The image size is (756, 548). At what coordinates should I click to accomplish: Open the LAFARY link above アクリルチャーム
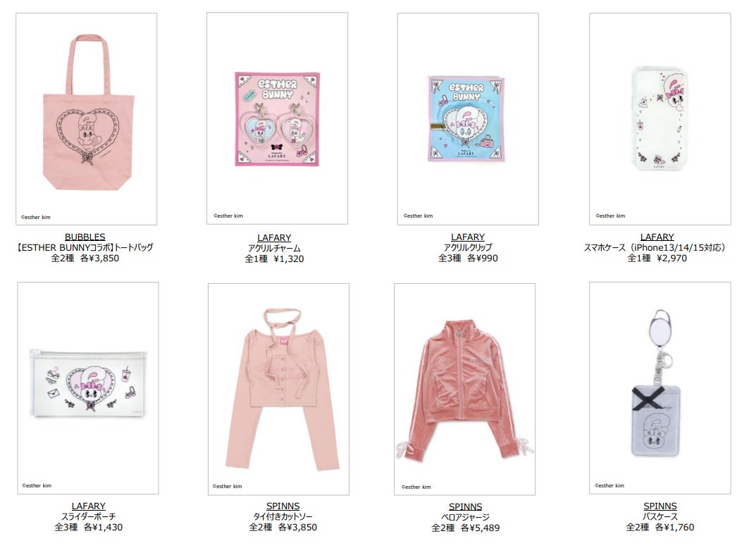[x=274, y=237]
